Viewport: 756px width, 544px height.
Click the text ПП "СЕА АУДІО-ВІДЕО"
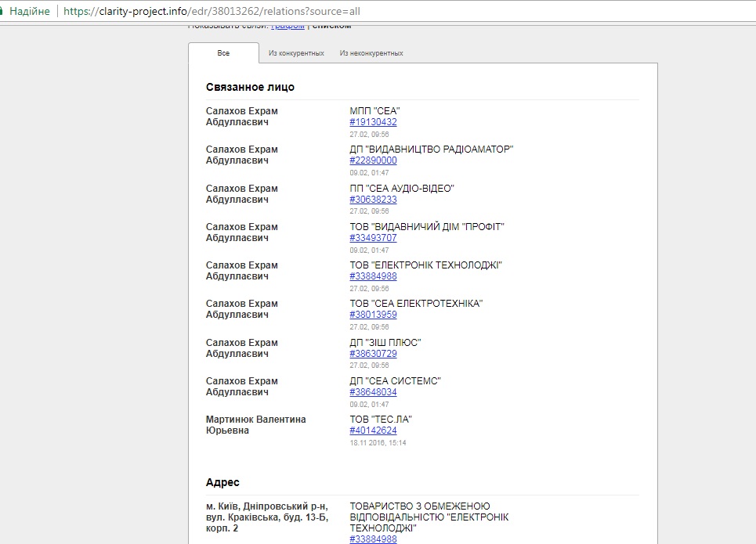[402, 189]
